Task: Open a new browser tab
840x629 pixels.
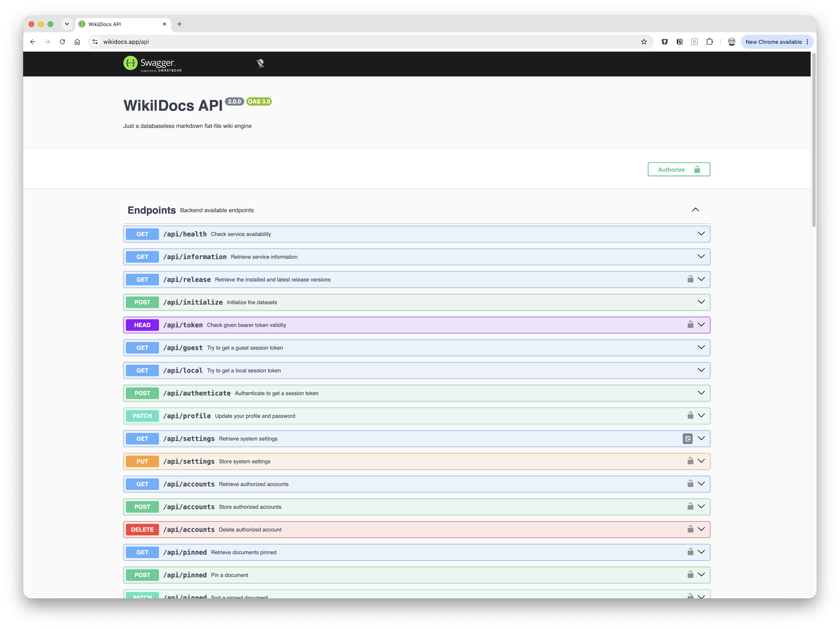Action: [x=179, y=24]
